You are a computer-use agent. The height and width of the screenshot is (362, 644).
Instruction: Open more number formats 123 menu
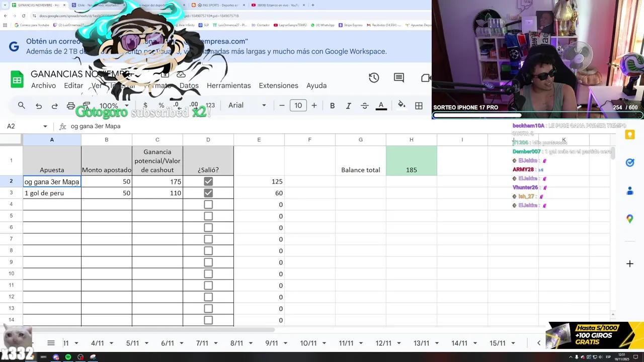click(210, 106)
